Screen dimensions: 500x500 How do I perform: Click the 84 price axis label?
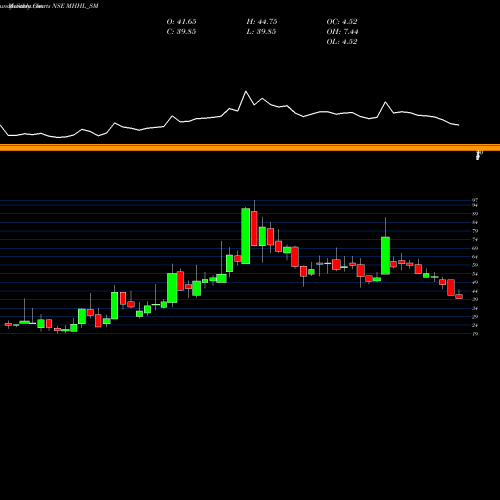coord(475,222)
